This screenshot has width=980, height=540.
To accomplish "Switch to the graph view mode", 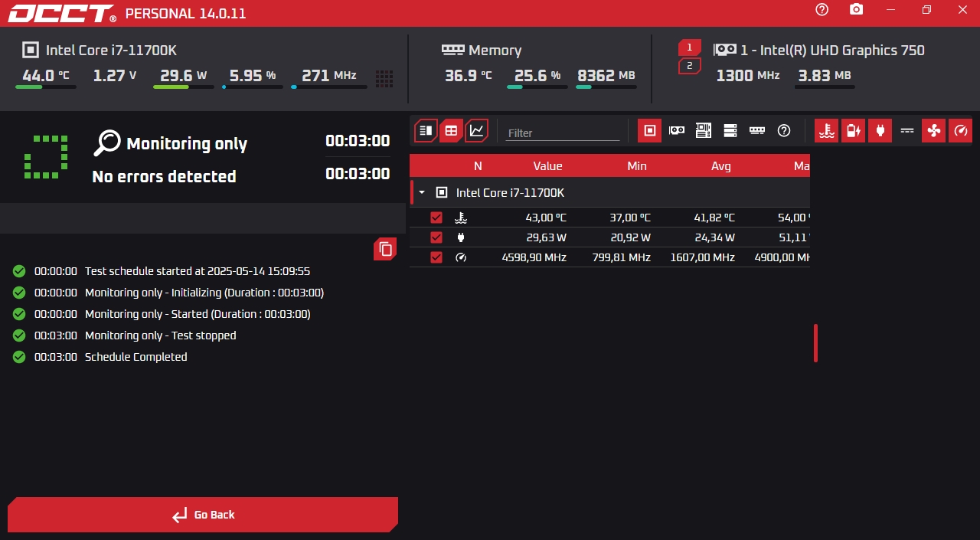I will tap(477, 131).
